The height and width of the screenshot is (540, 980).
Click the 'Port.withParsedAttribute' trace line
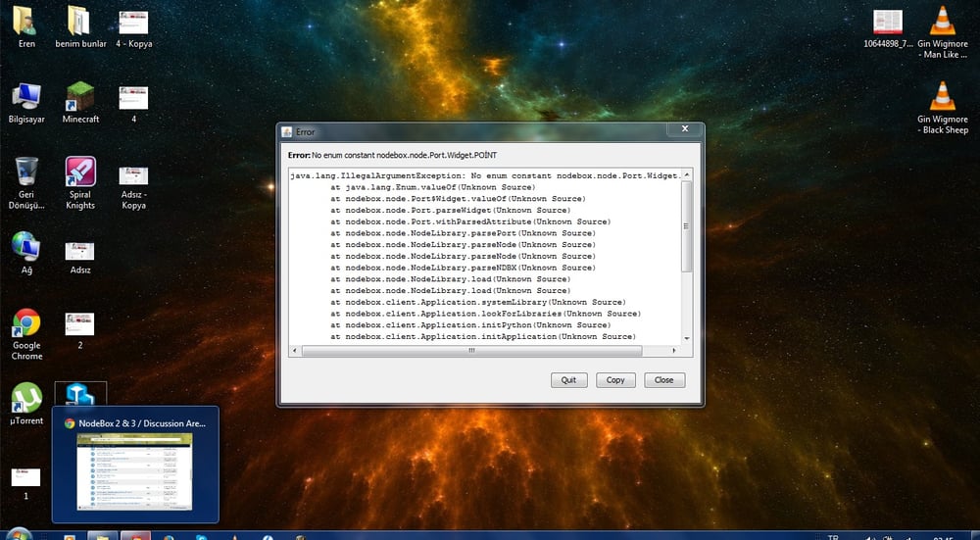(470, 221)
